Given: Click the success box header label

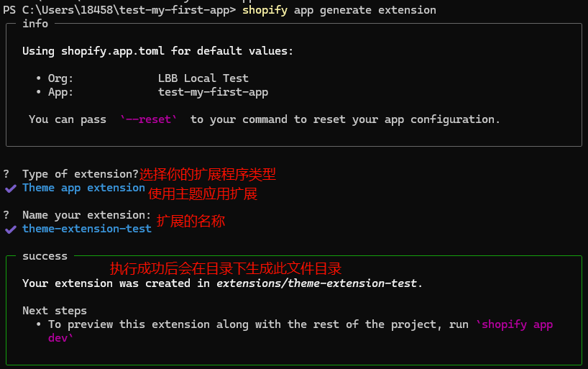Looking at the screenshot, I should point(45,256).
